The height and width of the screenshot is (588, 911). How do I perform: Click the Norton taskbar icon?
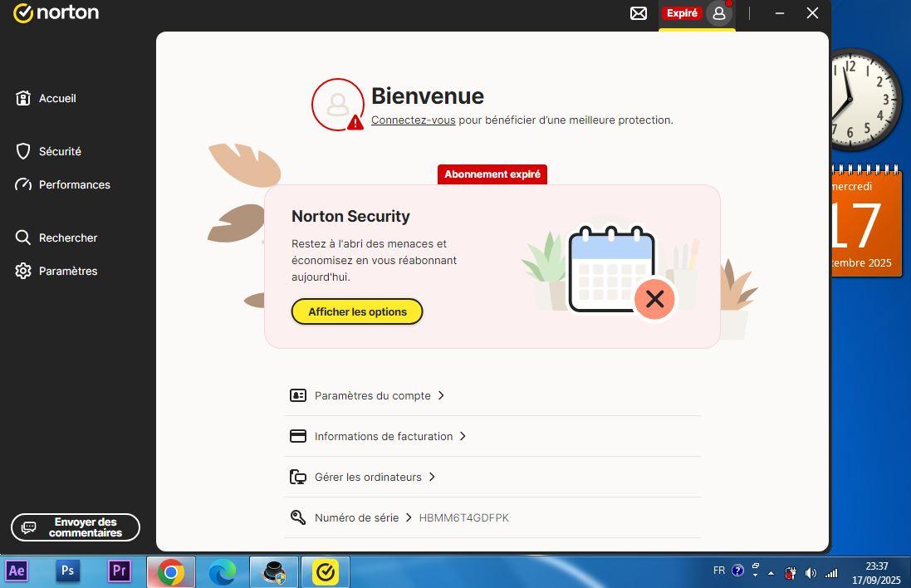click(326, 572)
